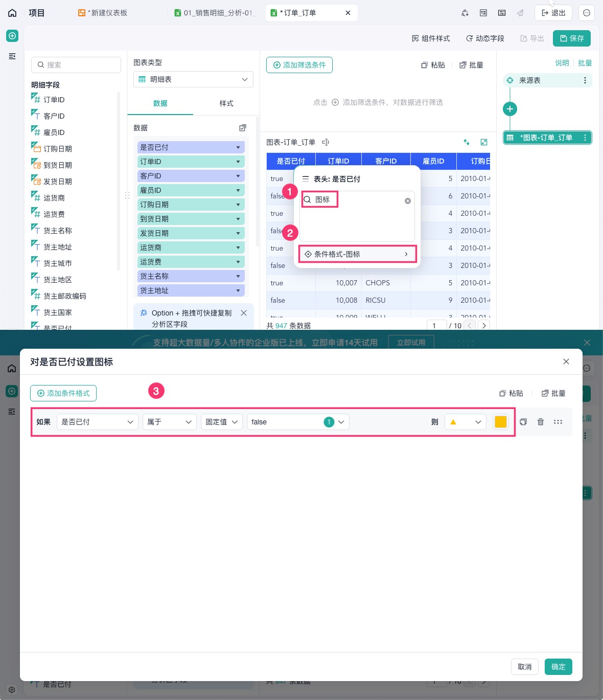Click the 搜索 field search box
The width and height of the screenshot is (603, 700).
76,65
